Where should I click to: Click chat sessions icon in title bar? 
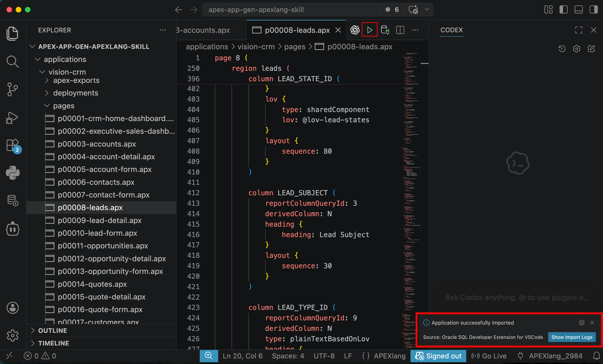coord(413,9)
